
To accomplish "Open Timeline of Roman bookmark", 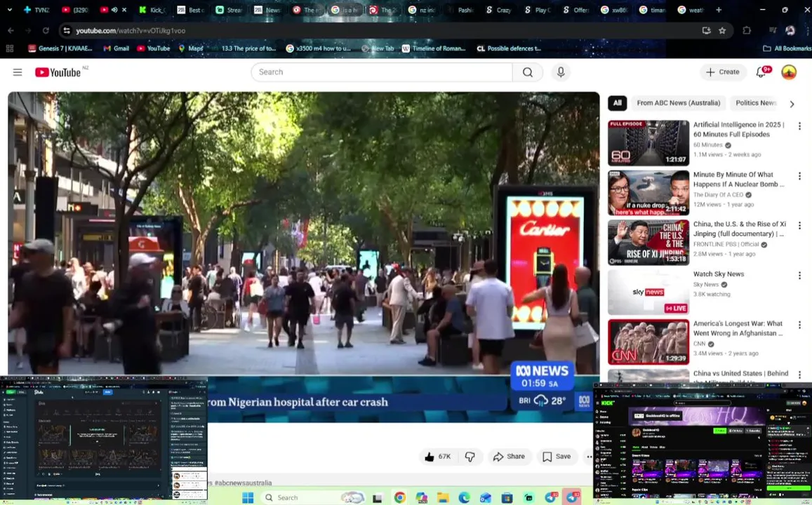I will pyautogui.click(x=434, y=48).
